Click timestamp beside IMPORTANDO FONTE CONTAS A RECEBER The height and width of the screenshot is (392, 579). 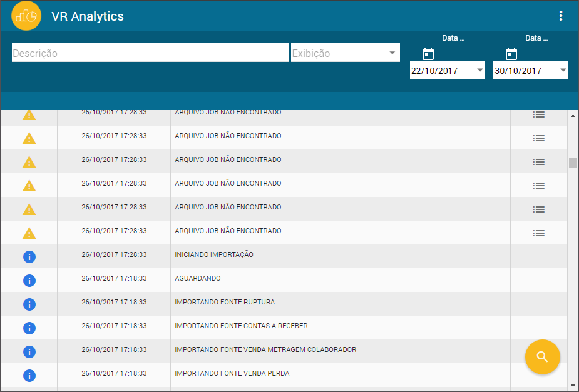pos(114,326)
